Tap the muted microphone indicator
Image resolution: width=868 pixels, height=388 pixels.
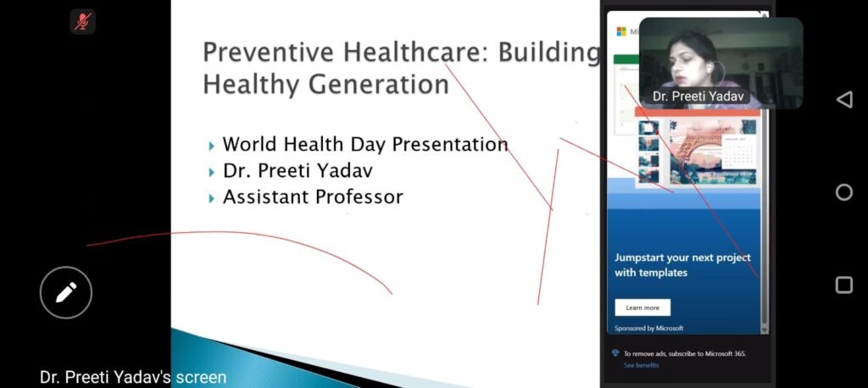(83, 22)
